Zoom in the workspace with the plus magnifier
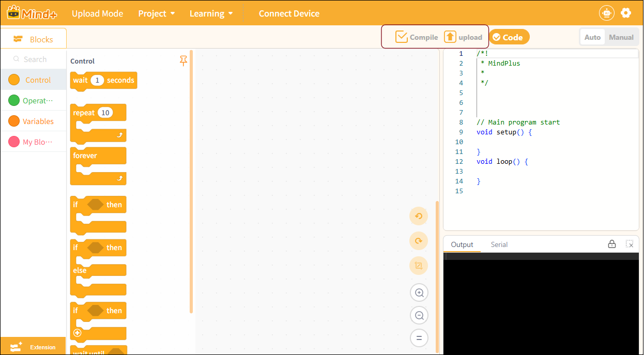This screenshot has width=644, height=355. click(419, 293)
